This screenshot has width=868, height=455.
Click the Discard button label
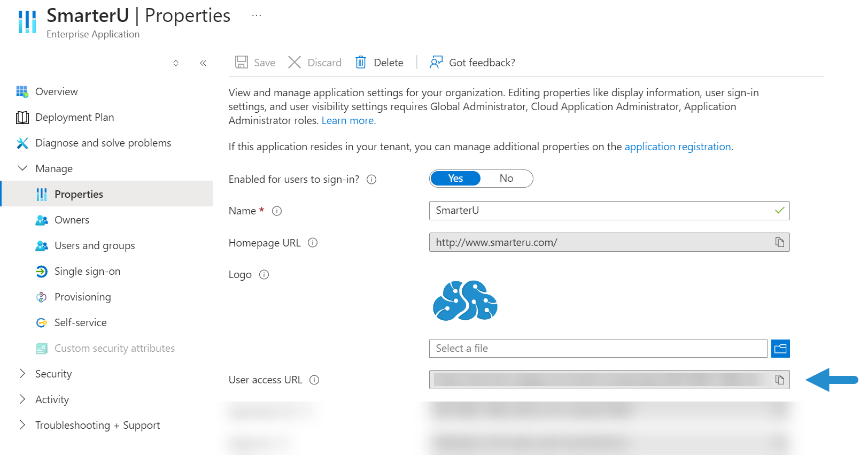click(324, 63)
